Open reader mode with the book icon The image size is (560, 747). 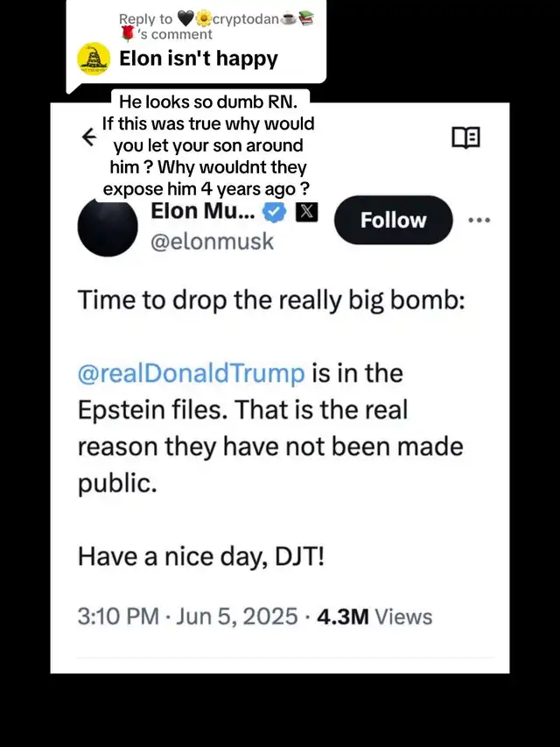465,137
